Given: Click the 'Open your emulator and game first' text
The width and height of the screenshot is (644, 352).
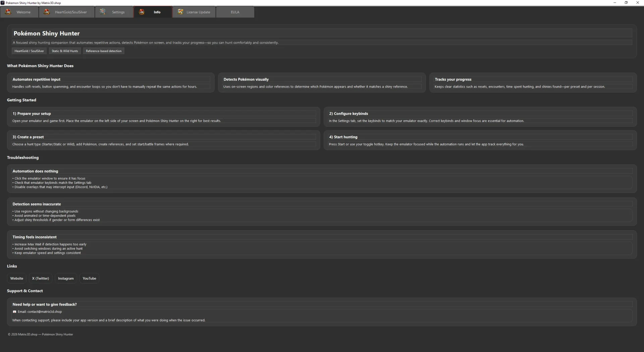Looking at the screenshot, I should 117,121.
